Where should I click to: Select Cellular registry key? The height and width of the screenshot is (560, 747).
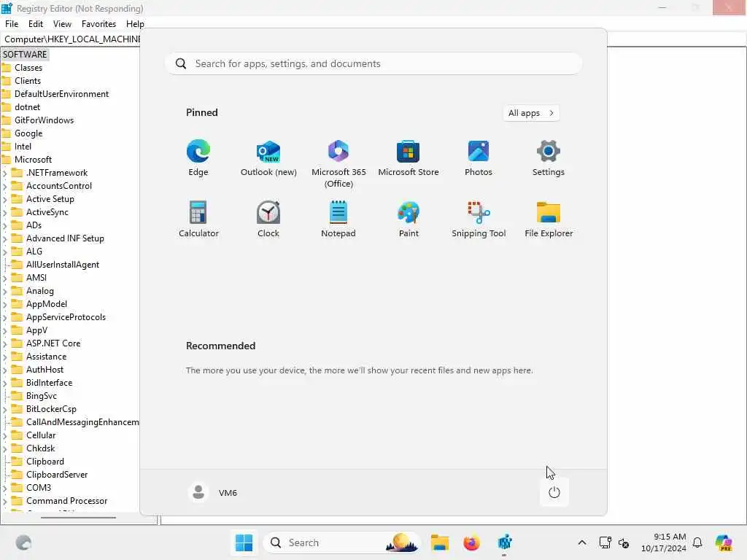click(x=41, y=435)
